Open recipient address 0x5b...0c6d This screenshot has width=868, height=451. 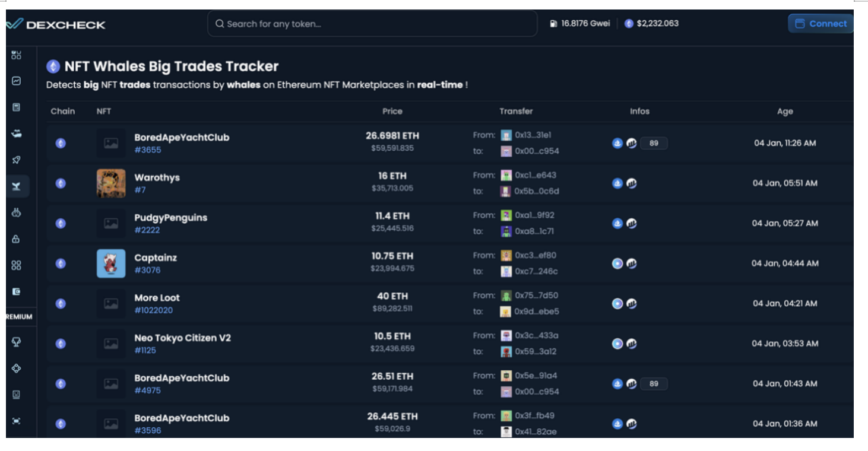pyautogui.click(x=537, y=191)
